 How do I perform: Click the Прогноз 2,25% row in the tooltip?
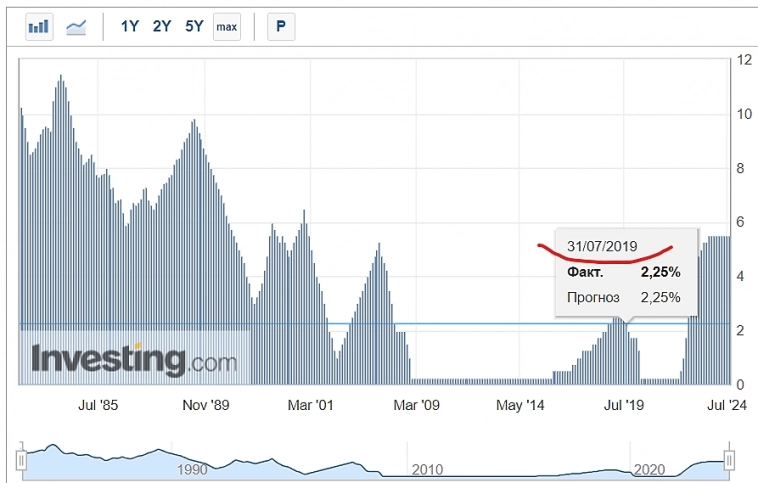pyautogui.click(x=624, y=297)
